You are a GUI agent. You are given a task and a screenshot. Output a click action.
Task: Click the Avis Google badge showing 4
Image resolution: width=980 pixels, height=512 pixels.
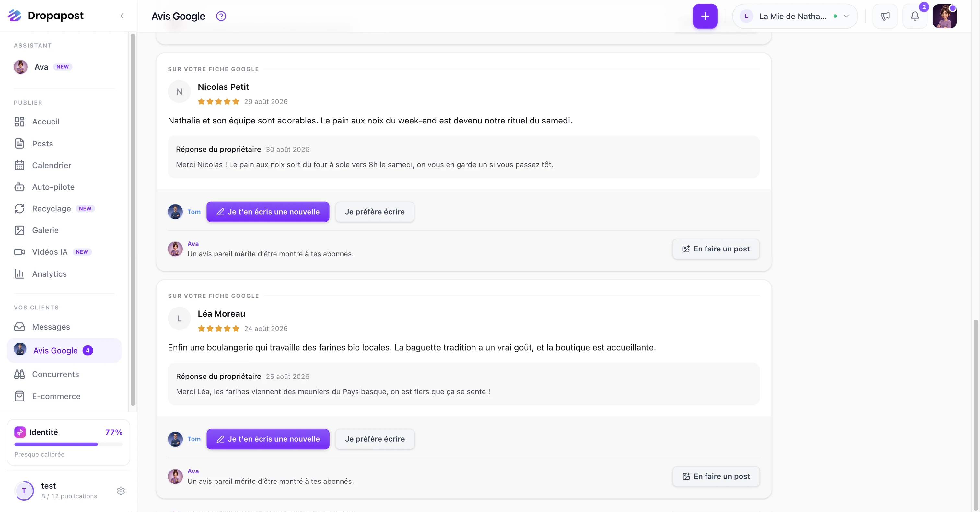[x=88, y=350]
